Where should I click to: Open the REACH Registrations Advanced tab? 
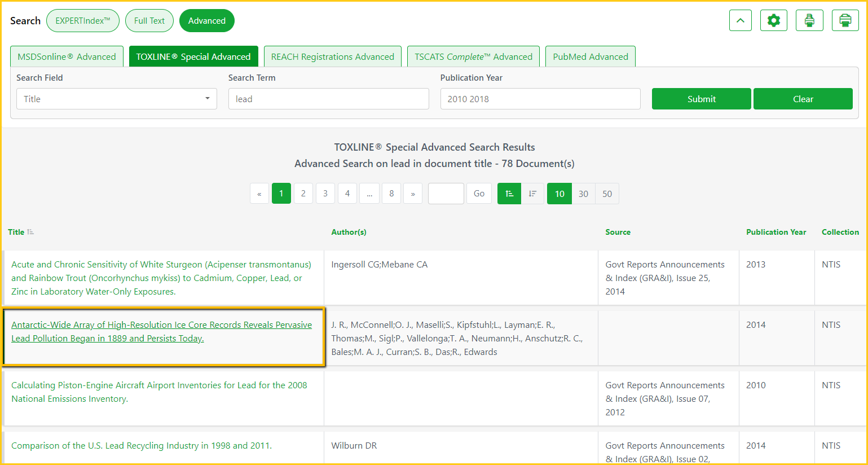[332, 56]
